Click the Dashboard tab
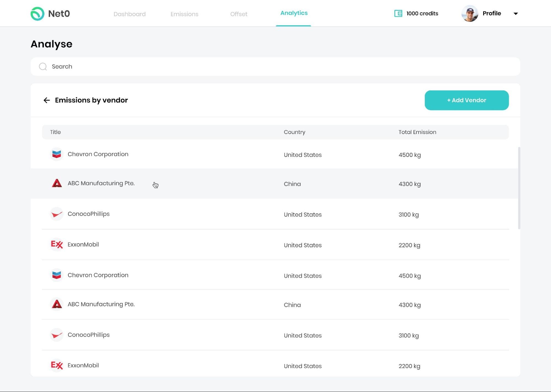Image resolution: width=551 pixels, height=392 pixels. [x=129, y=14]
